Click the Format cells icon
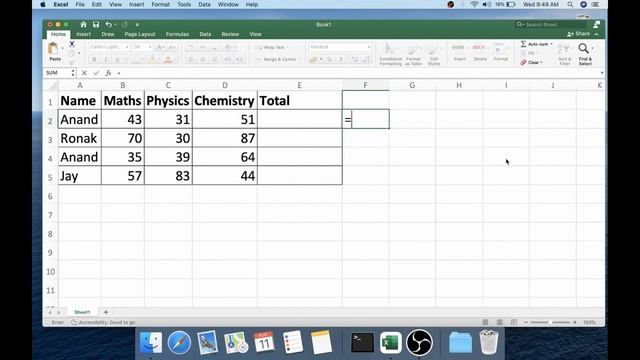This screenshot has height=360, width=640. pos(499,49)
